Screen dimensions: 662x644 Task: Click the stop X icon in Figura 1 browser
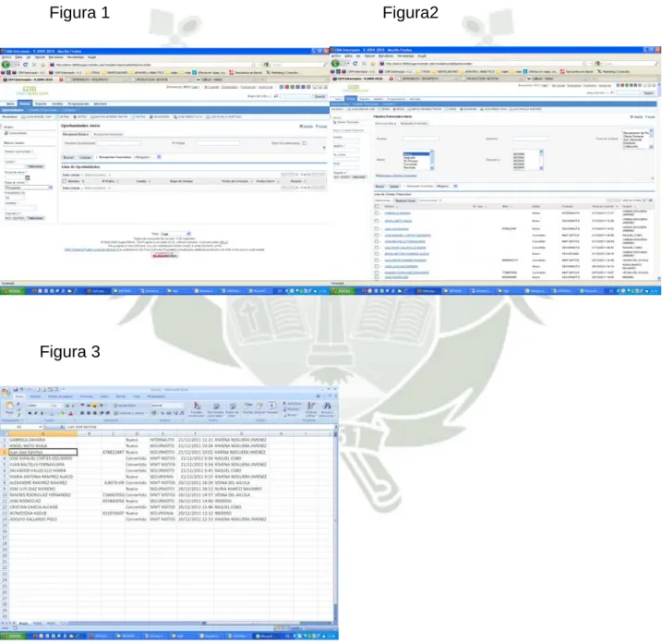(x=34, y=65)
